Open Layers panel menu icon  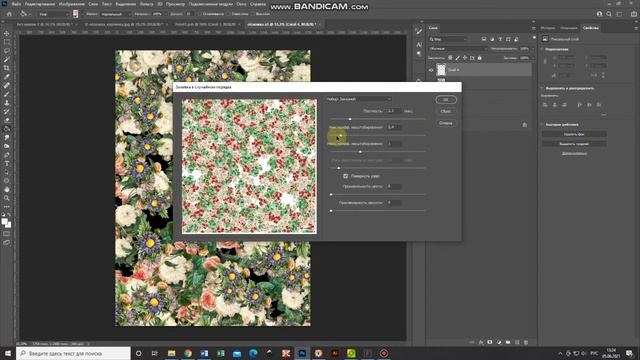point(533,28)
